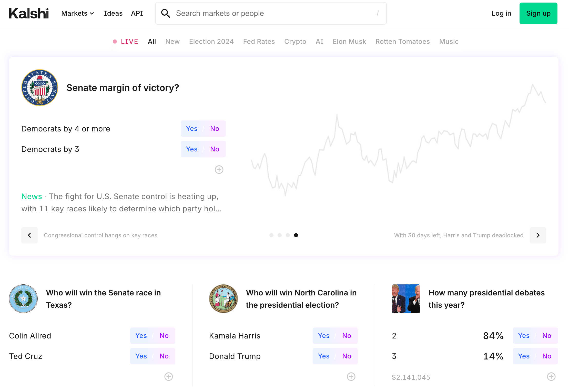Expand more Senate margin options

(x=219, y=169)
